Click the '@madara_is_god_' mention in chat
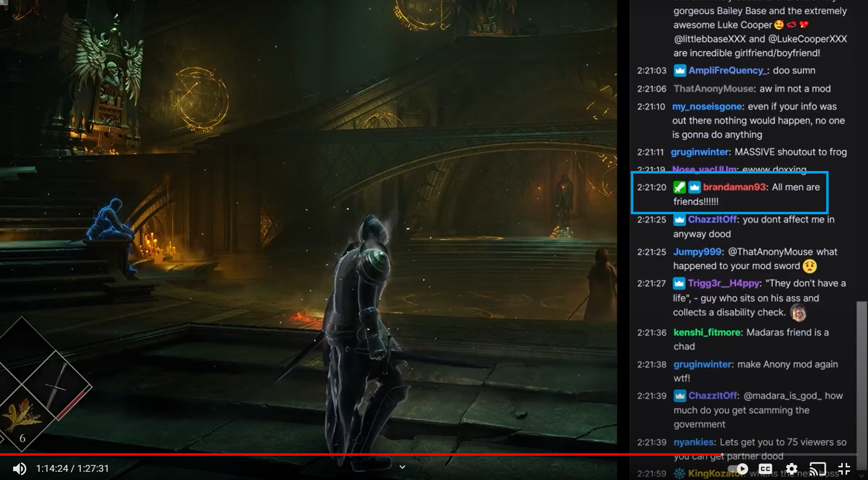 coord(782,396)
